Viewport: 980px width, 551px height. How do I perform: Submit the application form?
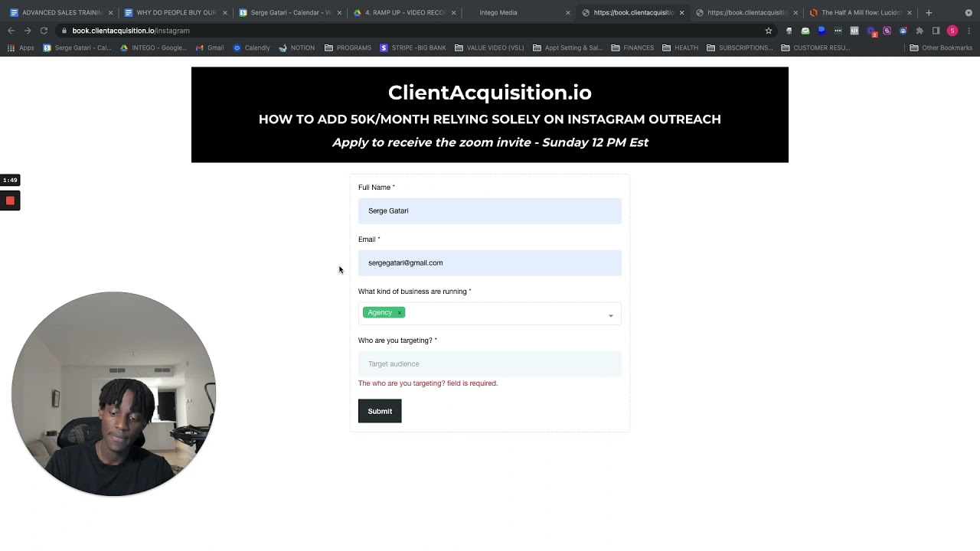click(380, 411)
